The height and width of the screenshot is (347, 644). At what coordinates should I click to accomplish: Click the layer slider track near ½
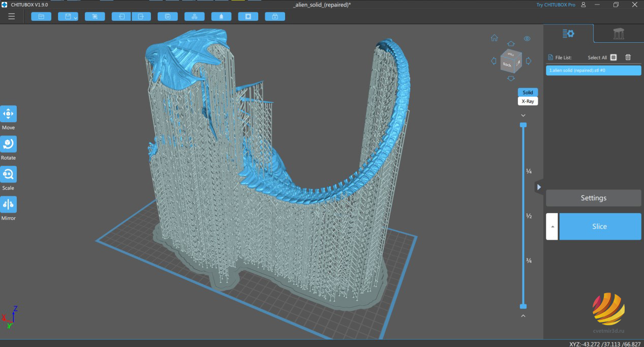pyautogui.click(x=523, y=216)
